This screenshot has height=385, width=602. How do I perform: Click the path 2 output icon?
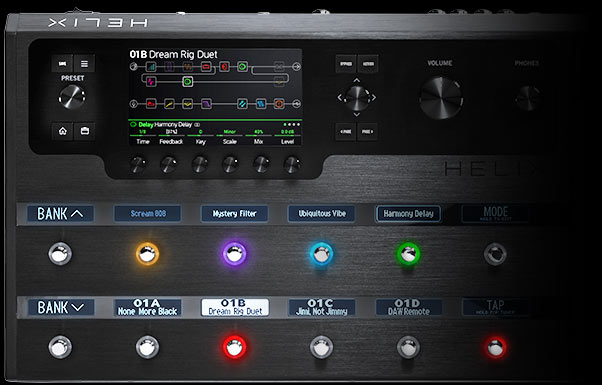pos(296,104)
